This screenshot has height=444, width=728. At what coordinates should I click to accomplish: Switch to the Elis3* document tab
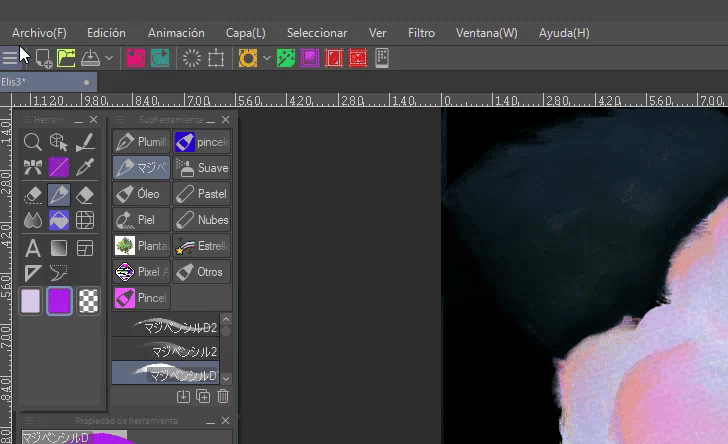pyautogui.click(x=48, y=82)
